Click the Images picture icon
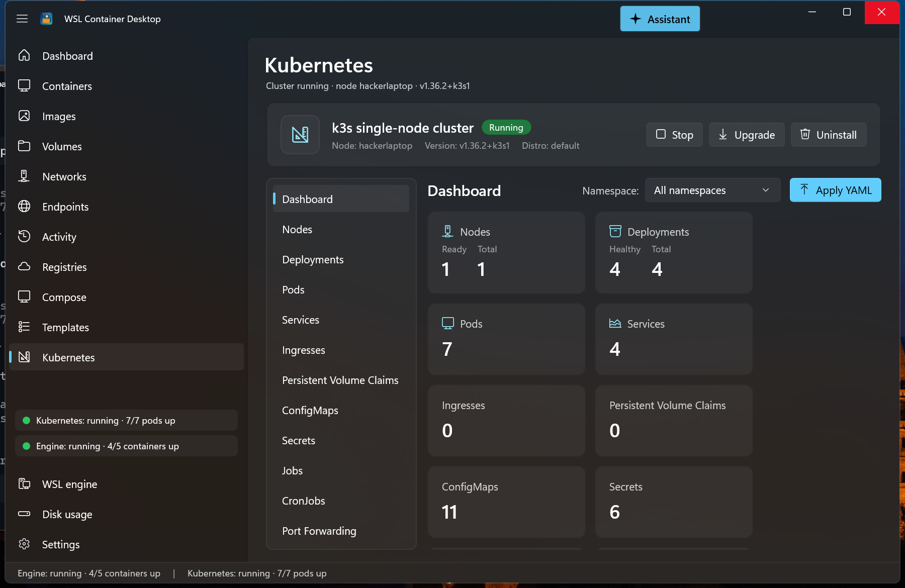This screenshot has height=588, width=905. (24, 116)
